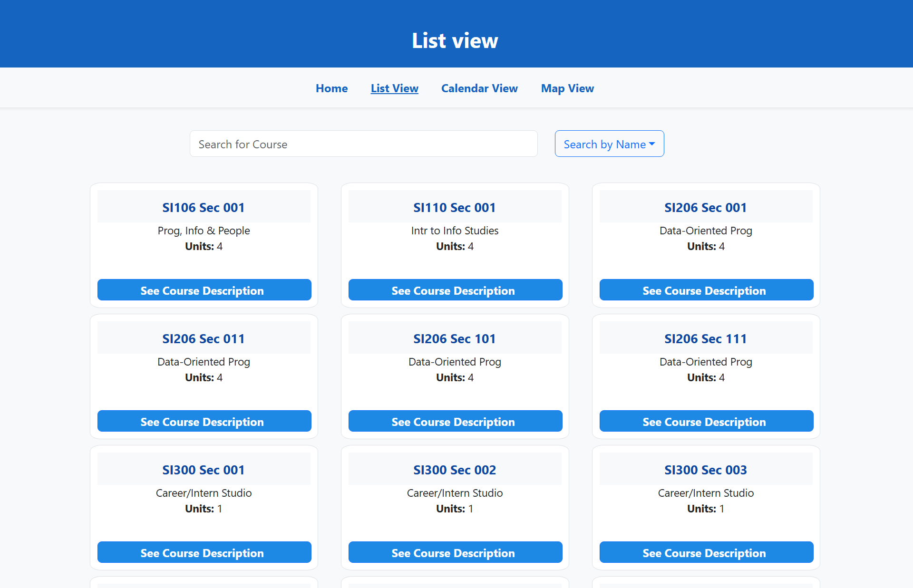See course description for SI206 Sec 001
Viewport: 913px width, 588px height.
point(706,290)
